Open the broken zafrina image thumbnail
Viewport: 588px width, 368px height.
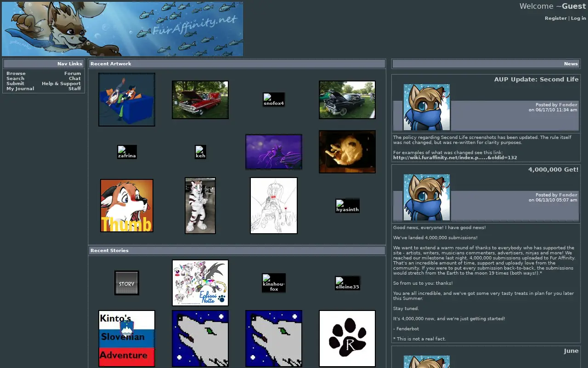(127, 152)
